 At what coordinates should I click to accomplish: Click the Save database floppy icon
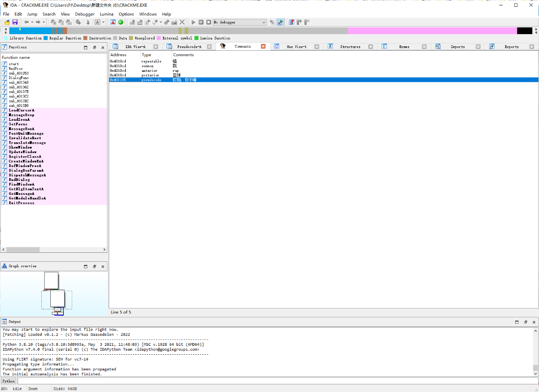point(15,22)
